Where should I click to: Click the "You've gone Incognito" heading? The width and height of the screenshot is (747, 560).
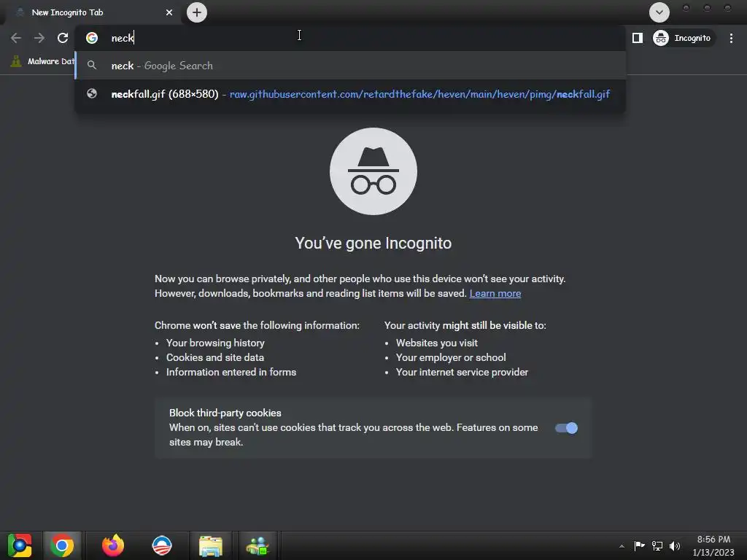(373, 244)
